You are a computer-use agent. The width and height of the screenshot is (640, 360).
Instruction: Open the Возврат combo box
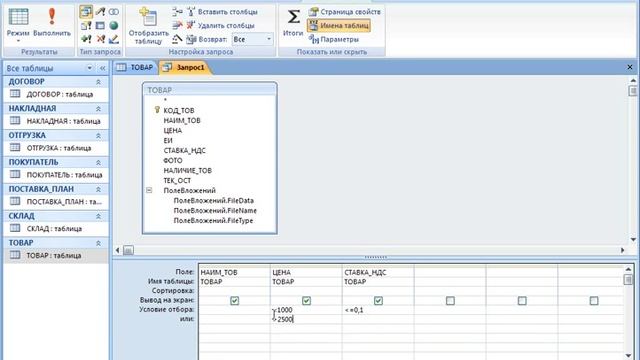tap(252, 39)
